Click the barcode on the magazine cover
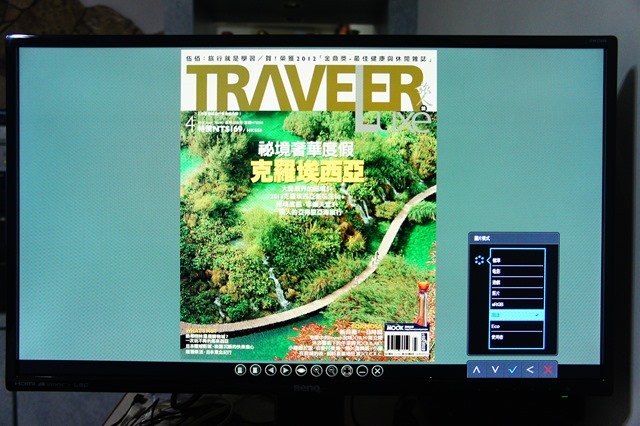This screenshot has width=640, height=426. point(401,344)
